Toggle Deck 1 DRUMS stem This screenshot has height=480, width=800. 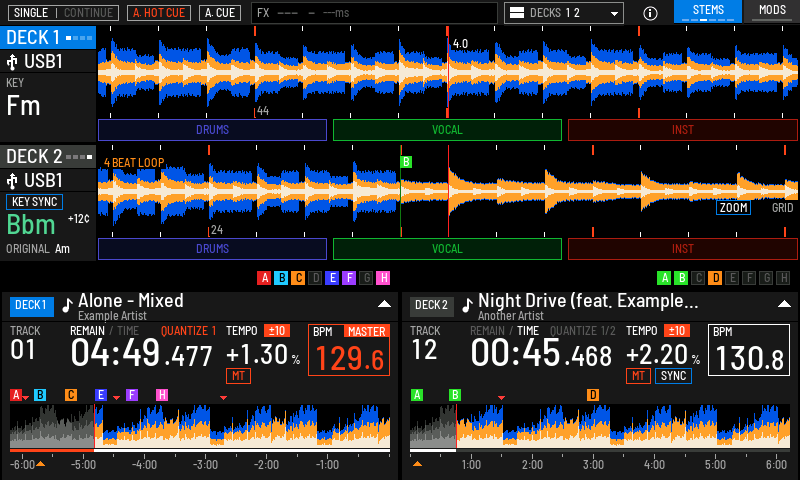[212, 130]
